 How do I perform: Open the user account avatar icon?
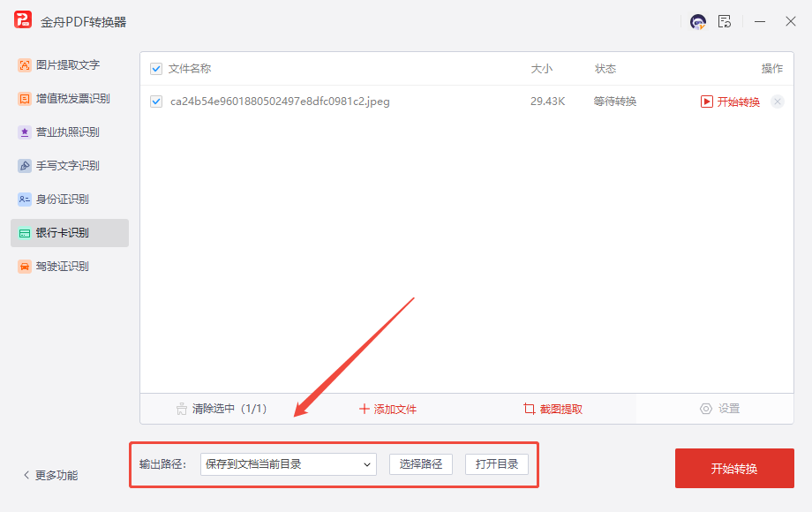click(698, 22)
